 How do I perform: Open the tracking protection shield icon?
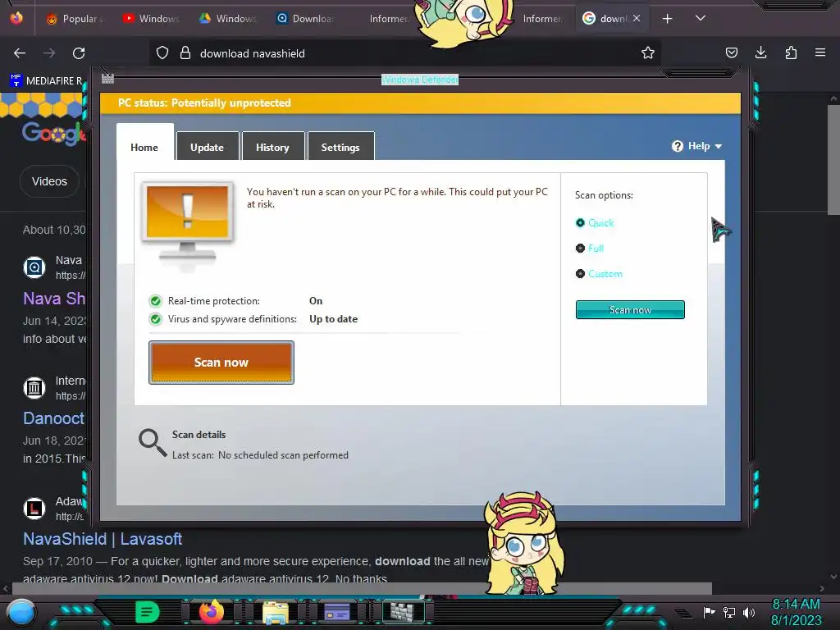(162, 53)
